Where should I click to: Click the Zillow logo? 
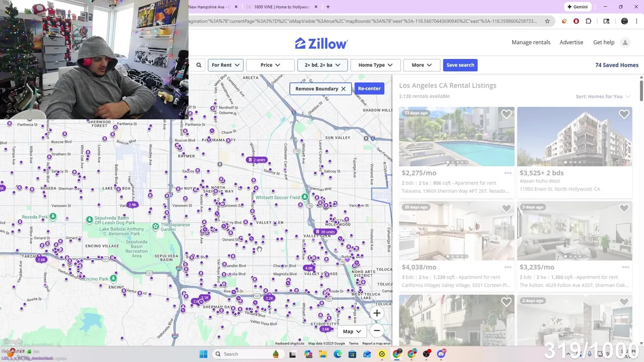coord(321,43)
